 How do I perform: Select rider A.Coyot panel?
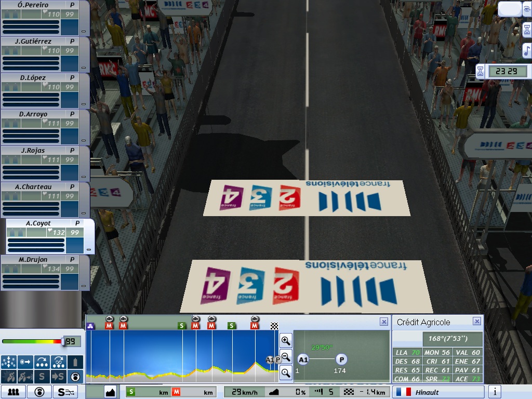click(x=39, y=223)
